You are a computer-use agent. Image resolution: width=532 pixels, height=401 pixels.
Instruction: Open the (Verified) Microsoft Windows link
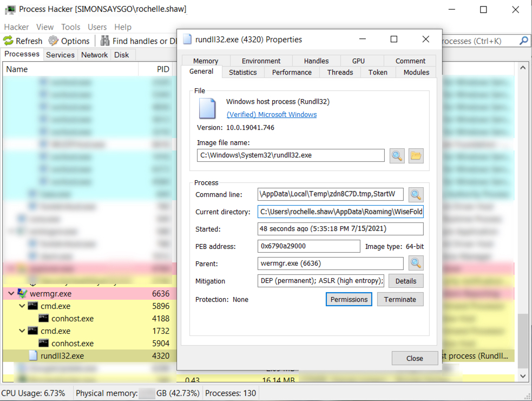tap(272, 115)
